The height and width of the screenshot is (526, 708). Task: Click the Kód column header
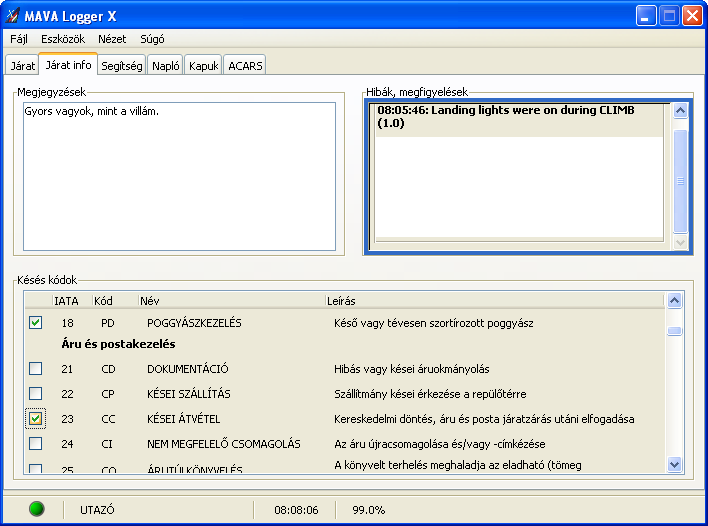(115, 301)
